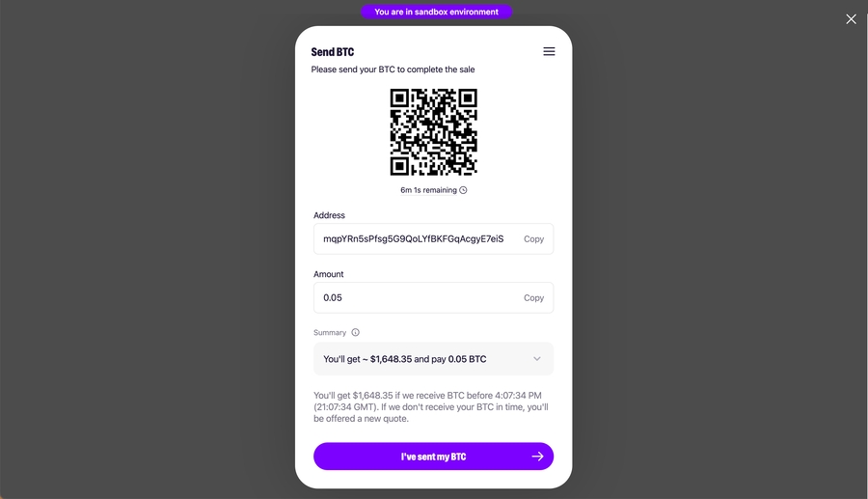
Task: Click the I've sent my BTC button
Action: pyautogui.click(x=433, y=457)
